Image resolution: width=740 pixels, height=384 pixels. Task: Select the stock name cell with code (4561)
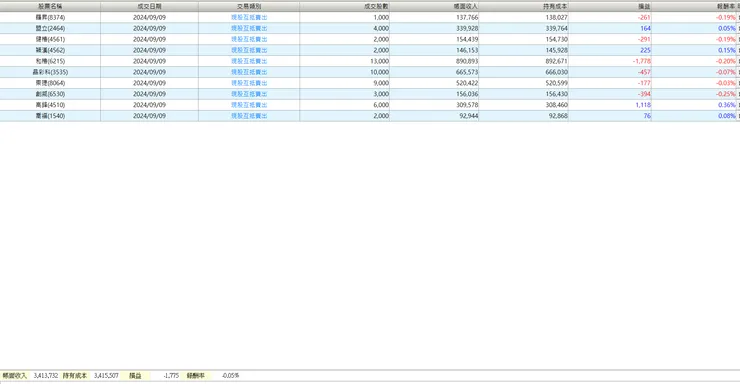50,39
